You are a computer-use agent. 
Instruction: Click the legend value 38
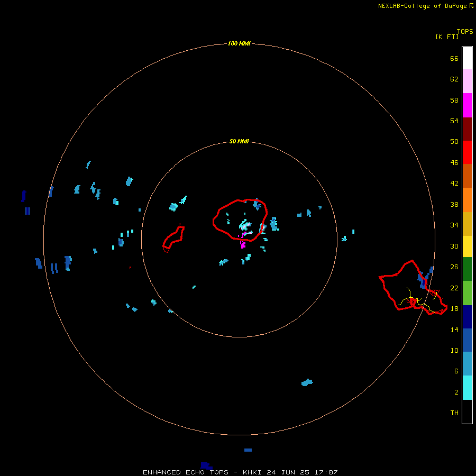click(454, 205)
